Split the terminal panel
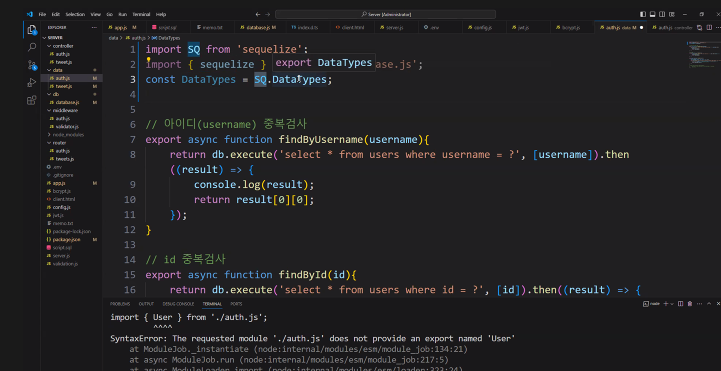The width and height of the screenshot is (721, 371). click(x=681, y=304)
